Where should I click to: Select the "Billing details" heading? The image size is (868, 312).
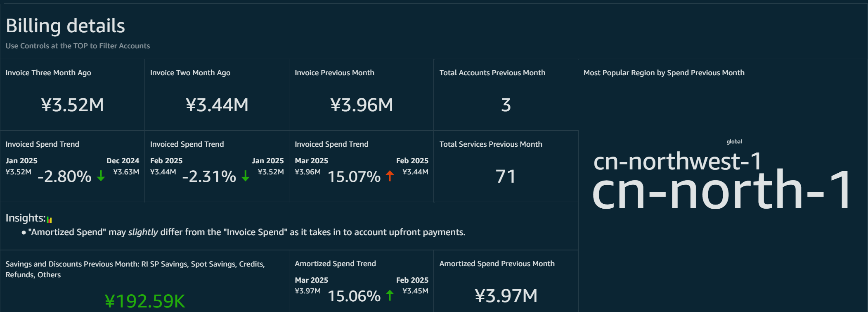tap(65, 26)
